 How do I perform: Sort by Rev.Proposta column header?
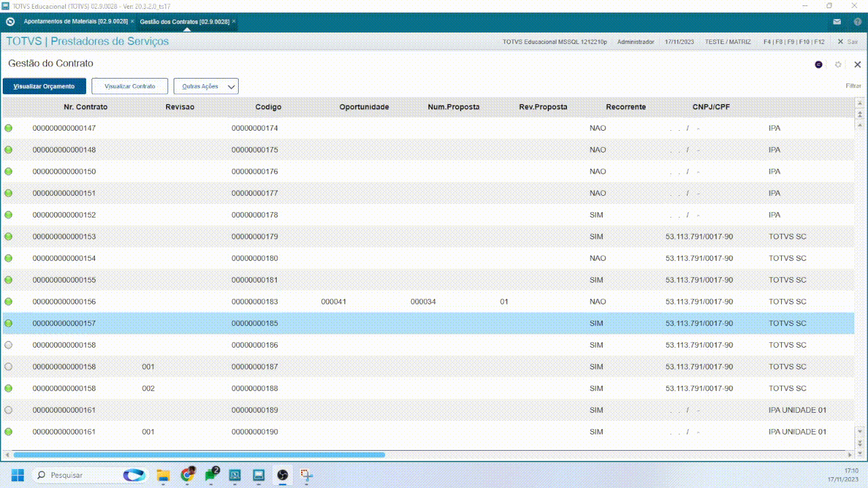[x=543, y=107]
